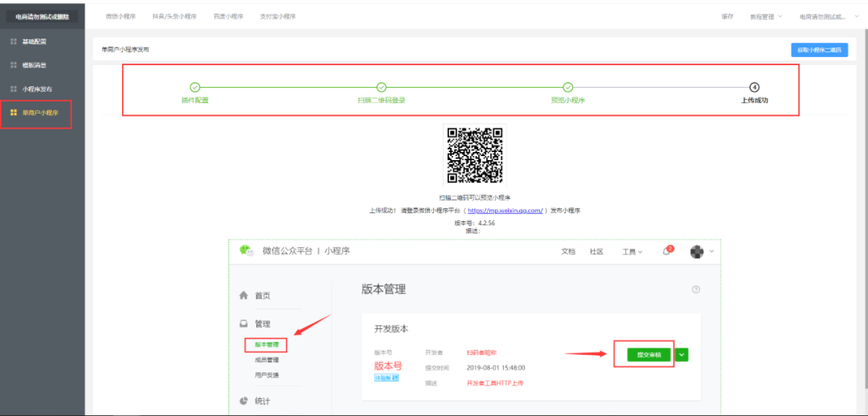
Task: Open 首页 in WeChat platform sidebar
Action: (x=262, y=296)
